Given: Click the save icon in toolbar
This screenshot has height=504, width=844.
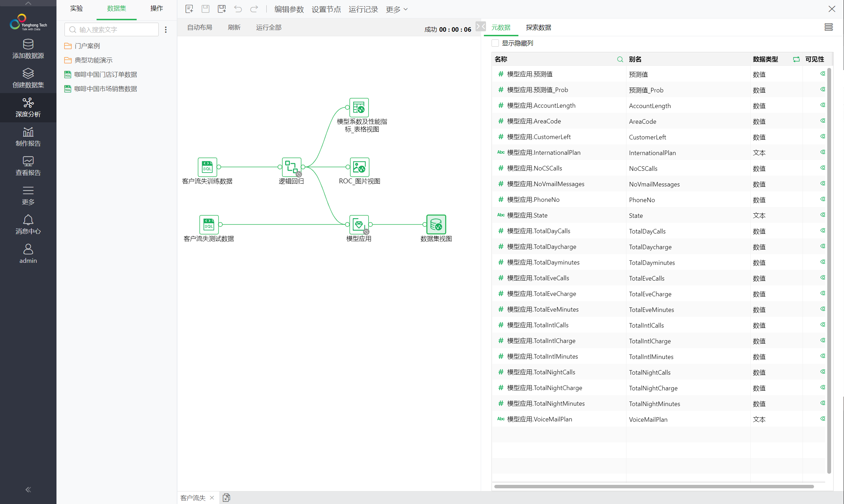Looking at the screenshot, I should [206, 9].
